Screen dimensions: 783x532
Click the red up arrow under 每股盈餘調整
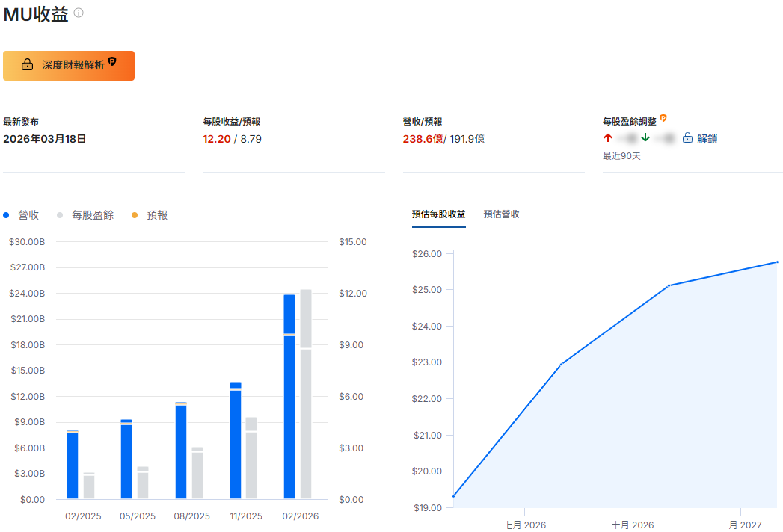[608, 137]
